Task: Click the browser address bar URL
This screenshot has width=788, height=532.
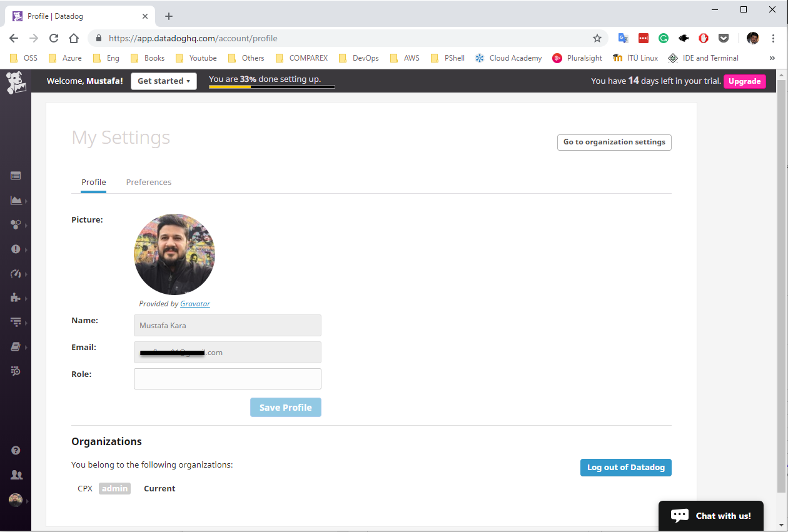Action: coord(193,38)
